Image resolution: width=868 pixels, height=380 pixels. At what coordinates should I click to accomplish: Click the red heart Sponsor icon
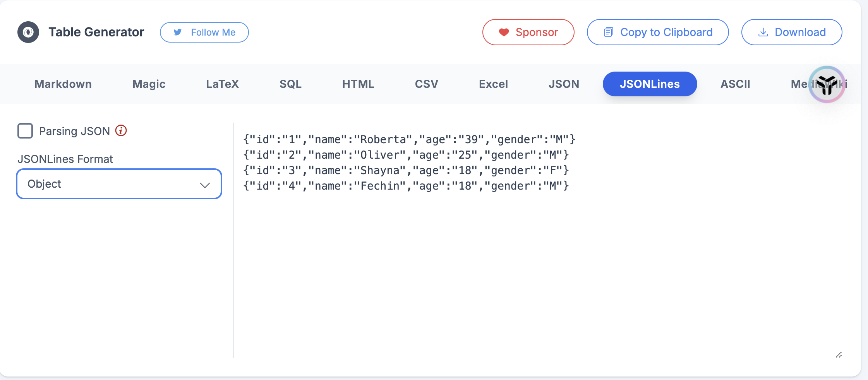(x=504, y=32)
